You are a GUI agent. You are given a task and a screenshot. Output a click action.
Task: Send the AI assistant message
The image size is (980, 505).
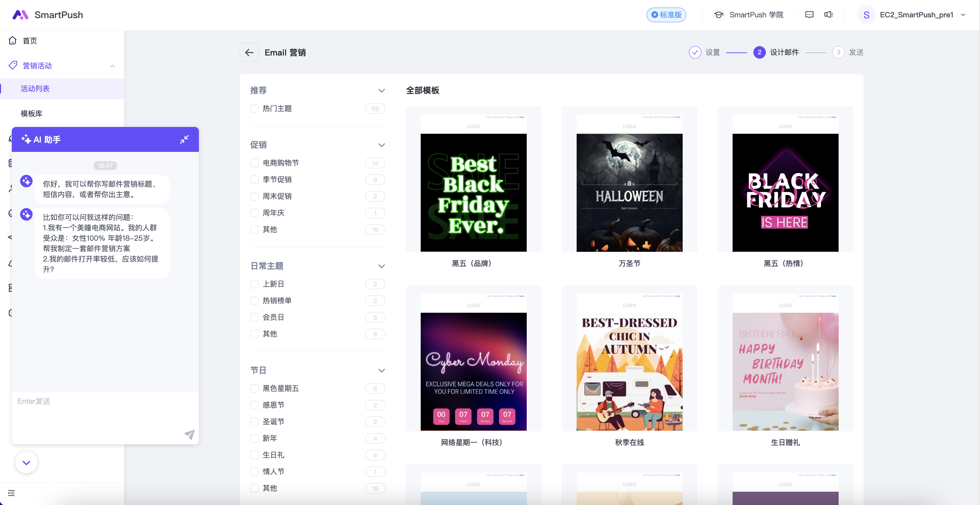pos(190,434)
